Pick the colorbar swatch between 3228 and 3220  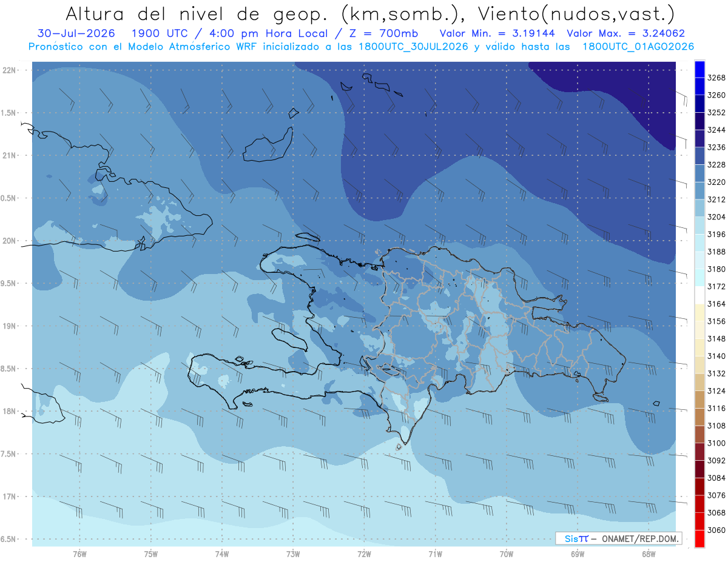click(699, 173)
